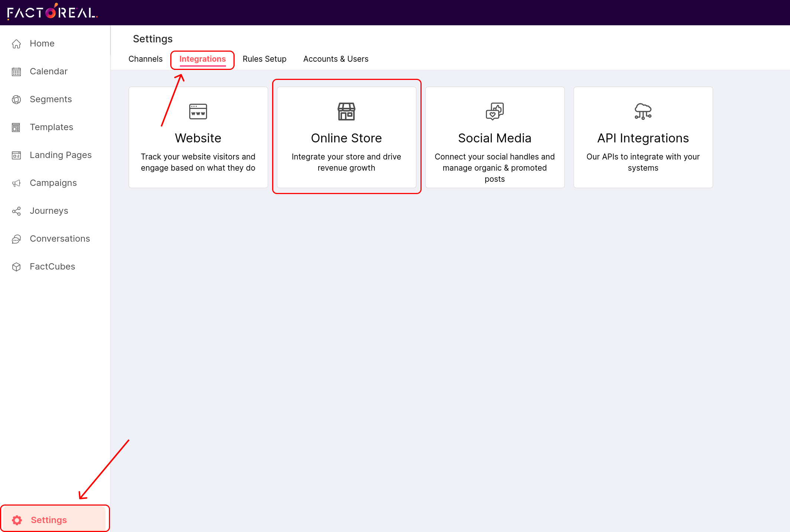Click the Templates layout icon

[x=16, y=128]
